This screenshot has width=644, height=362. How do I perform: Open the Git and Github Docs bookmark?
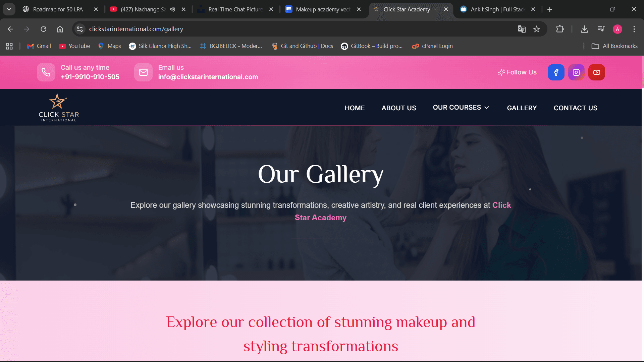coord(302,46)
